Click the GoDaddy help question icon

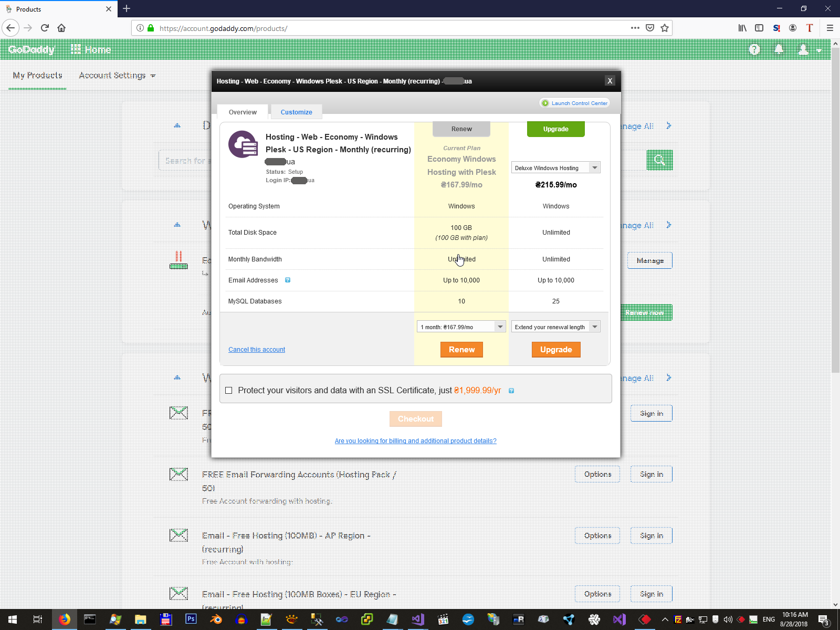click(x=754, y=50)
